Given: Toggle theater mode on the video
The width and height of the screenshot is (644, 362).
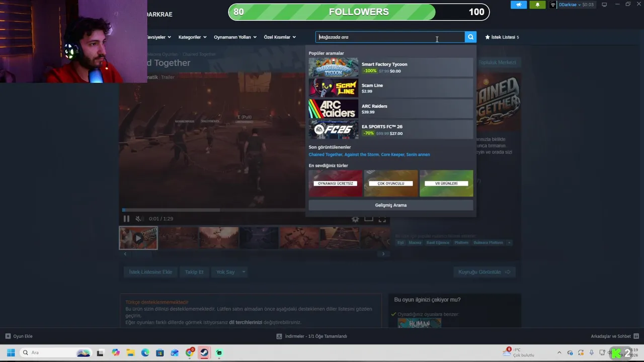Looking at the screenshot, I should pyautogui.click(x=369, y=219).
